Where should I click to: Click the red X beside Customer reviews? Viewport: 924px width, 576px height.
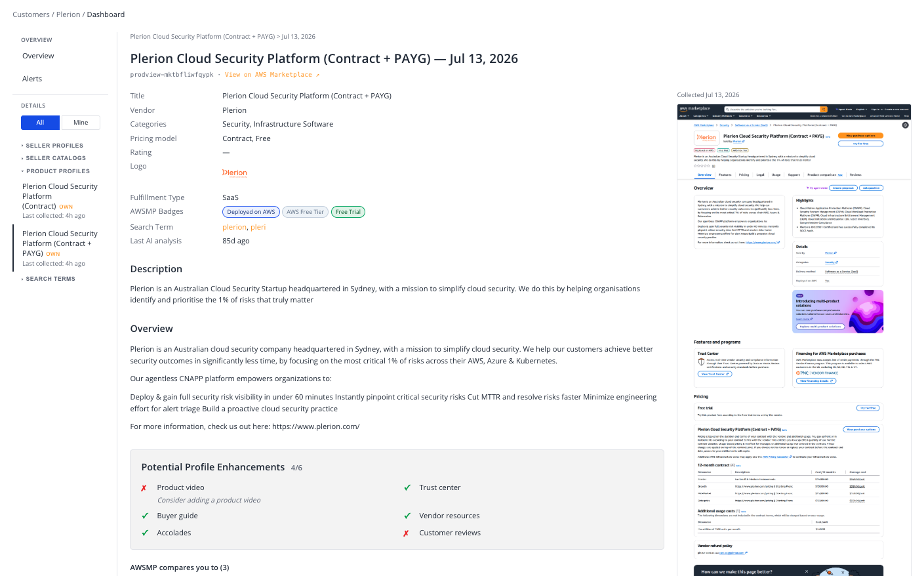click(406, 533)
